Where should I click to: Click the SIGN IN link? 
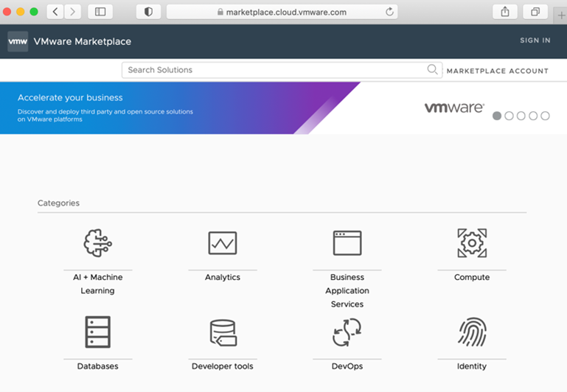pyautogui.click(x=535, y=41)
